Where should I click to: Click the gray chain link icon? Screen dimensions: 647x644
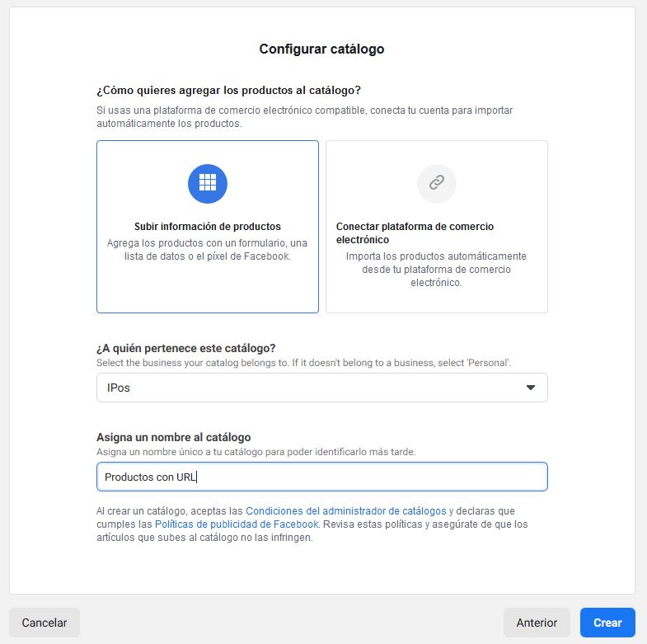tap(437, 184)
